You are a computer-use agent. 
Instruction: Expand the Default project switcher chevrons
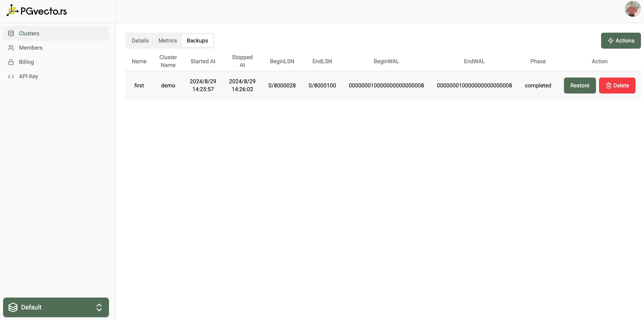99,307
